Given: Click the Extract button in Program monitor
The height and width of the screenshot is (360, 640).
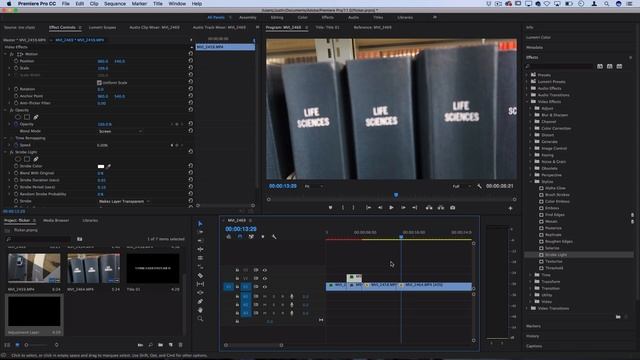Looking at the screenshot, I should coord(441,208).
